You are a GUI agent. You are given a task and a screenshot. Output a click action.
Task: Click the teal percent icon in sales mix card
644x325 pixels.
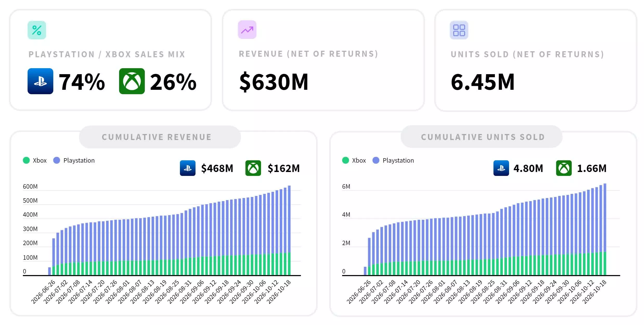(37, 30)
